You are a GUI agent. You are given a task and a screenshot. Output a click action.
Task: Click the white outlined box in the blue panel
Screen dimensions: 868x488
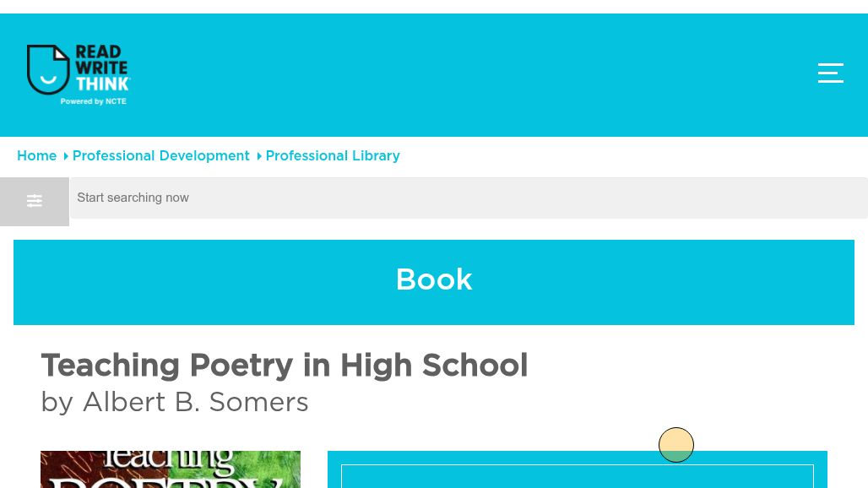pos(578,476)
